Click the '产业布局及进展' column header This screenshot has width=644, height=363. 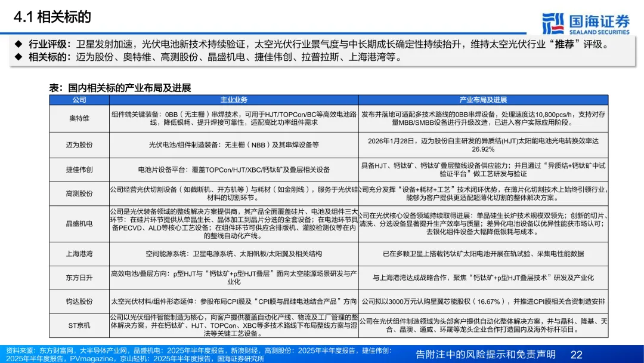[483, 100]
